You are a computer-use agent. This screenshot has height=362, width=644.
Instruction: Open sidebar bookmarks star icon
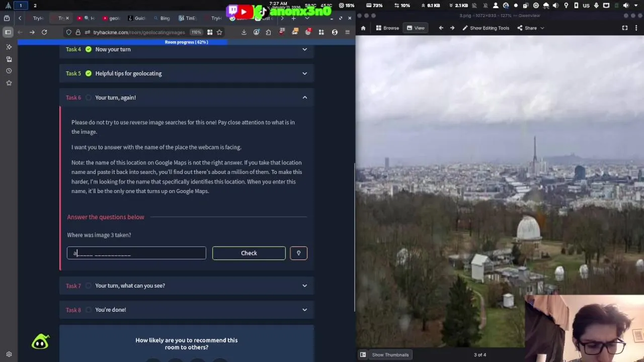9,83
